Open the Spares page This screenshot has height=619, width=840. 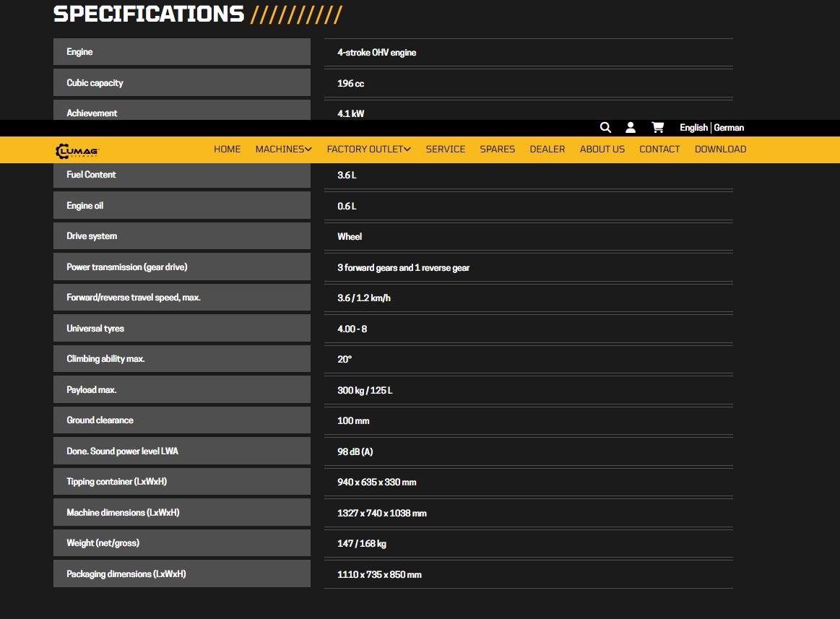click(498, 150)
